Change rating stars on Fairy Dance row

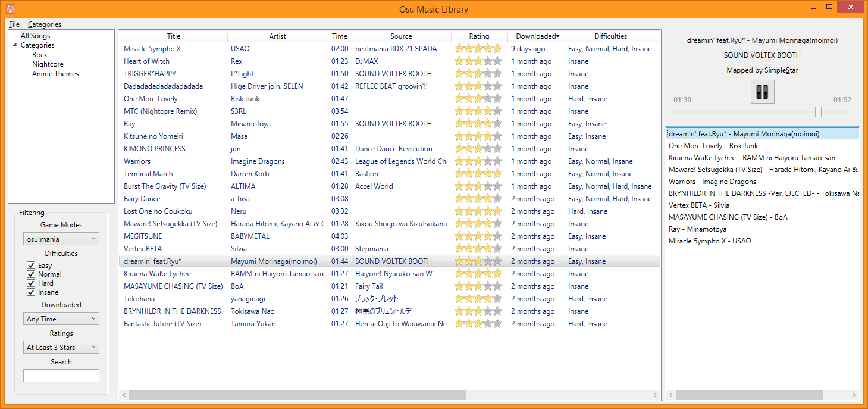point(478,199)
